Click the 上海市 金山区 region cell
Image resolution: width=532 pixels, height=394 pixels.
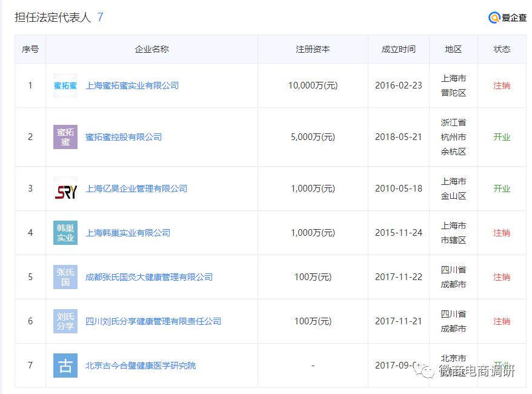coord(453,189)
